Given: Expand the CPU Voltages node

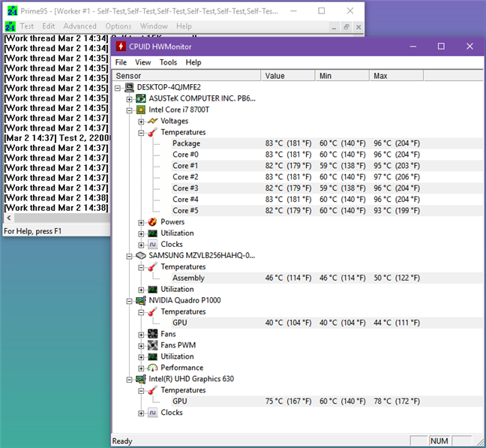Looking at the screenshot, I should pos(141,122).
